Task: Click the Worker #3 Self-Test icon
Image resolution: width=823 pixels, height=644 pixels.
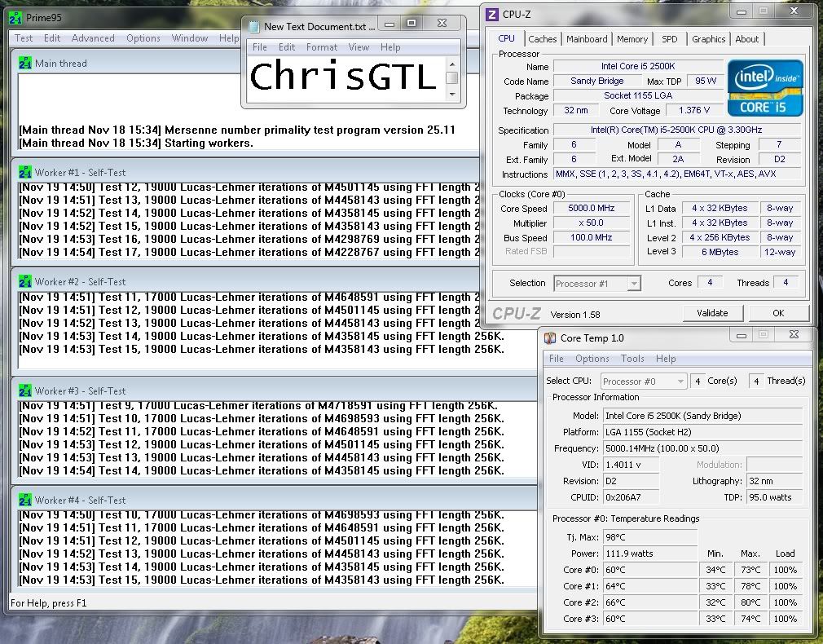Action: (25, 390)
